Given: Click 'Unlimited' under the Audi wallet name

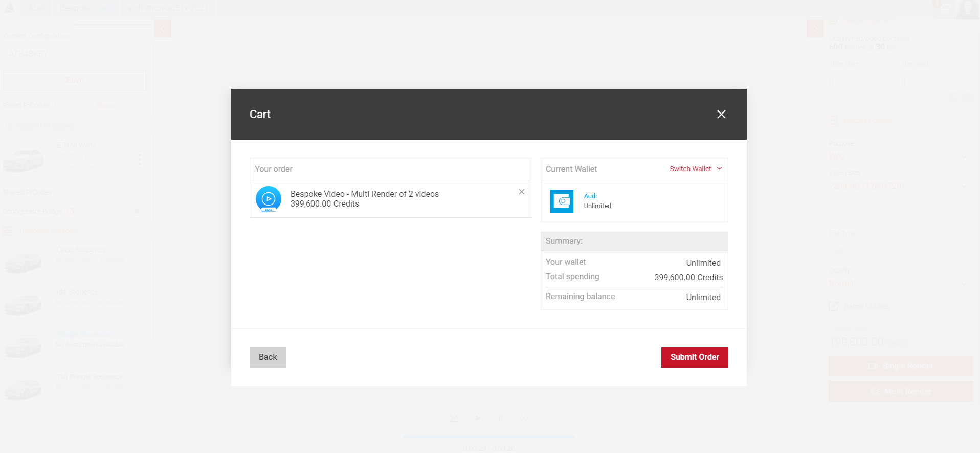Looking at the screenshot, I should [597, 206].
